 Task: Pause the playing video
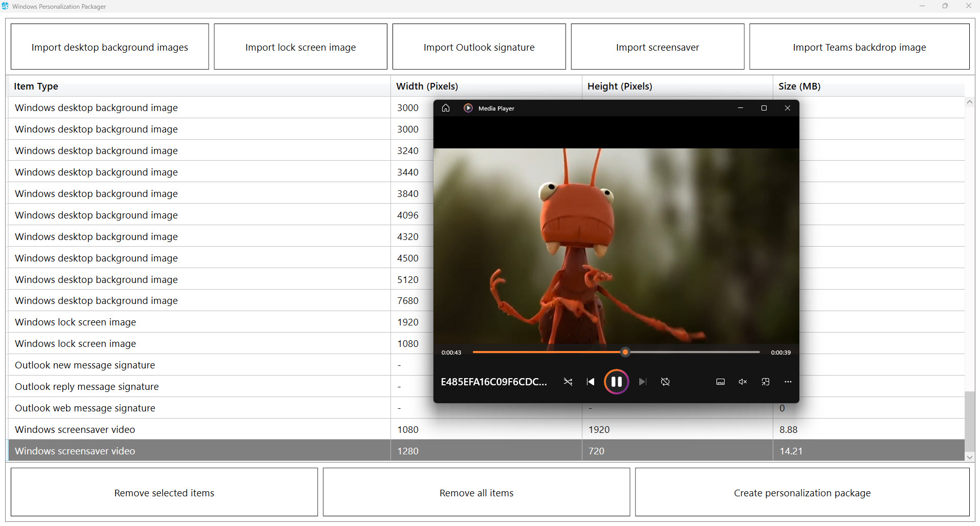coord(616,382)
